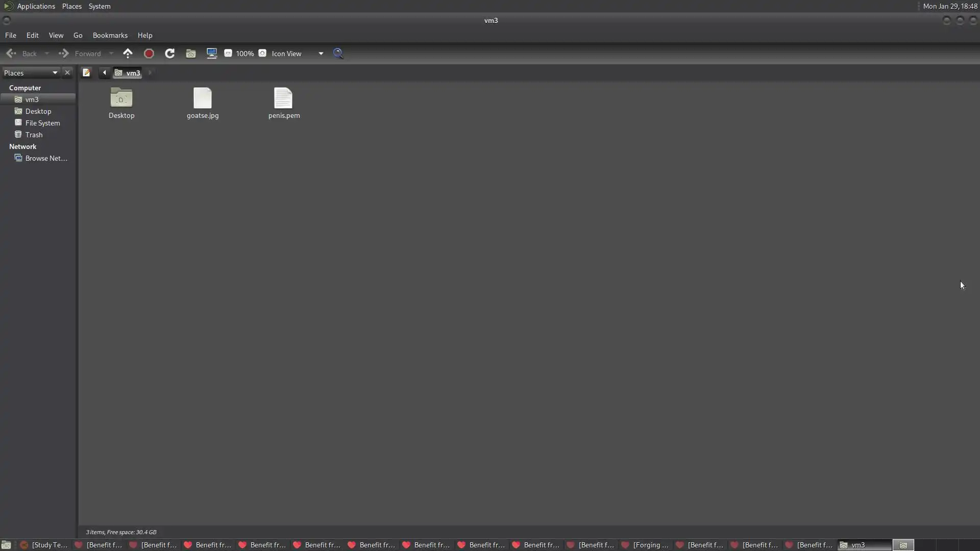Zoom in with the plus icon
This screenshot has height=551, width=980.
point(262,53)
